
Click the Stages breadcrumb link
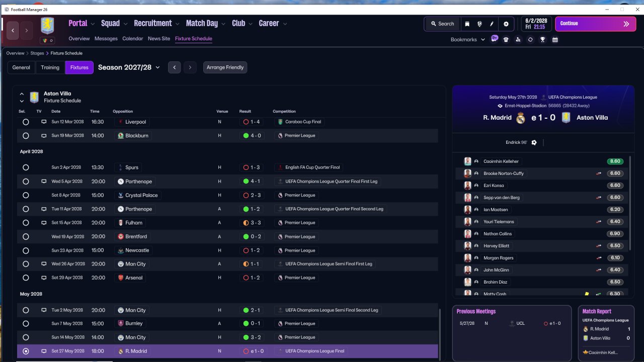click(x=37, y=53)
